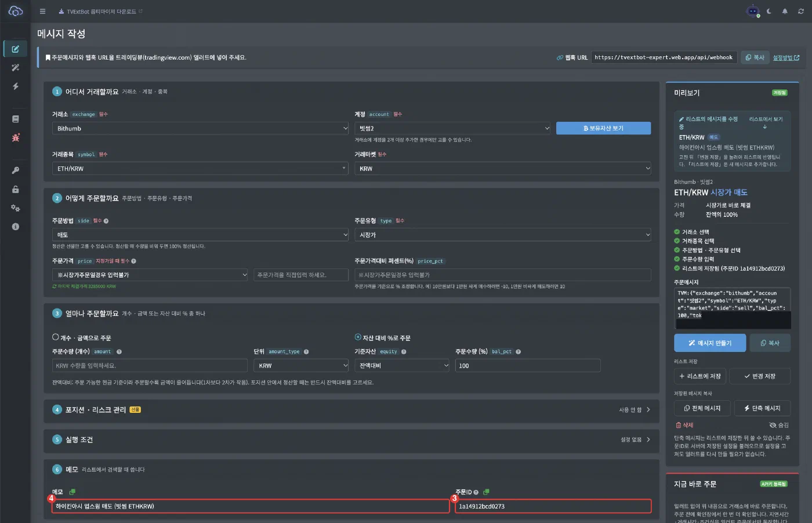Expand the 실행 조건 section
812x523 pixels.
[351, 440]
